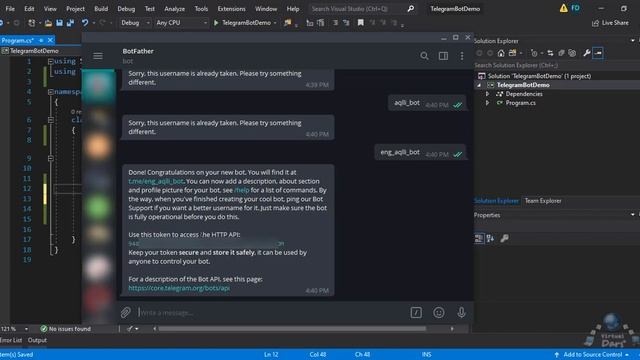This screenshot has width=640, height=360.
Task: Open the core.telegram.org/bots/api link
Action: (x=179, y=288)
